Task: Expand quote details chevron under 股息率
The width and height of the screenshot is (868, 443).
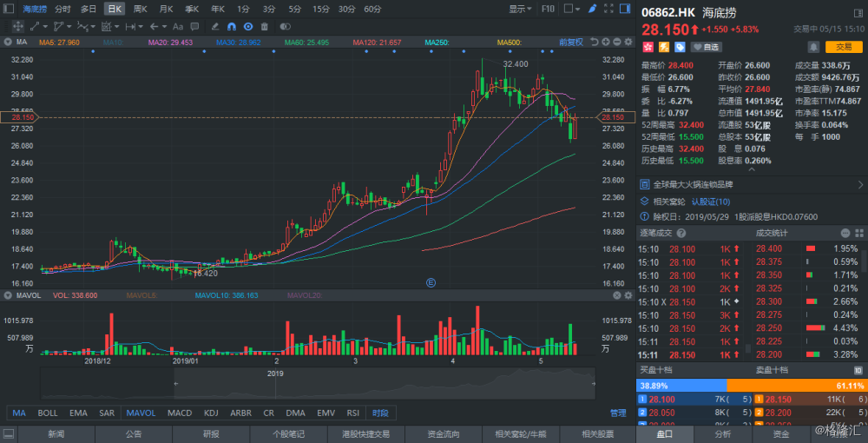Action: 751,170
